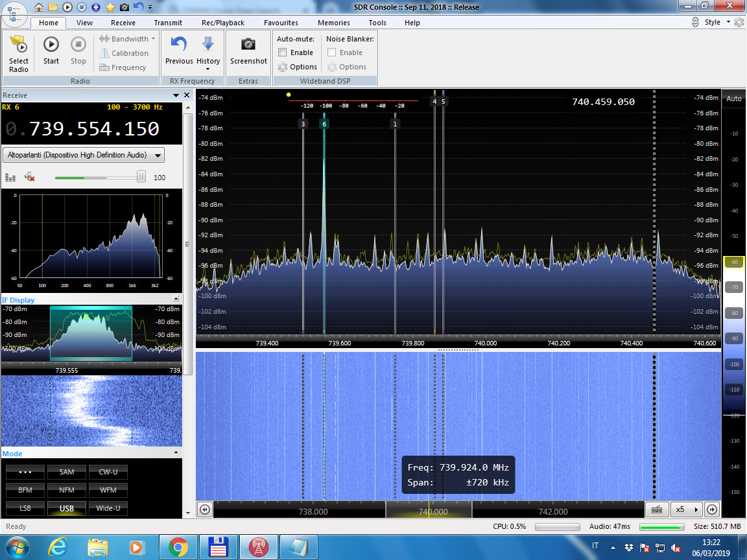Select Wide-U mode
Screen dimensions: 747x560
click(108, 508)
